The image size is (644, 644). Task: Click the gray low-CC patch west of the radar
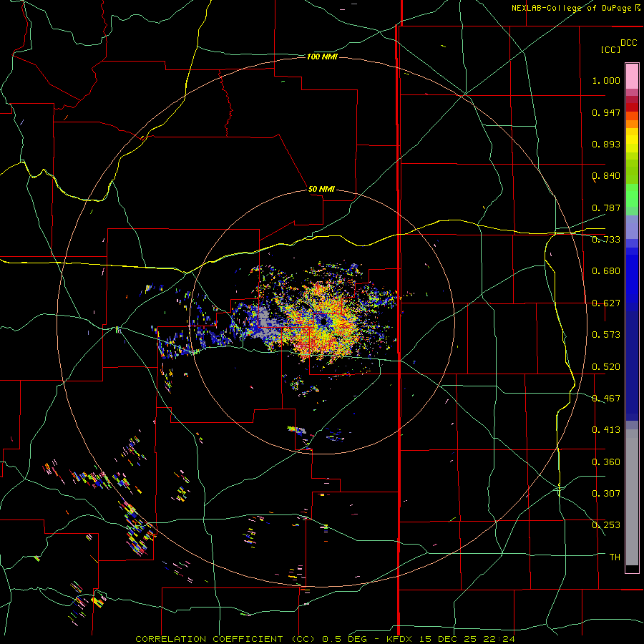click(265, 323)
